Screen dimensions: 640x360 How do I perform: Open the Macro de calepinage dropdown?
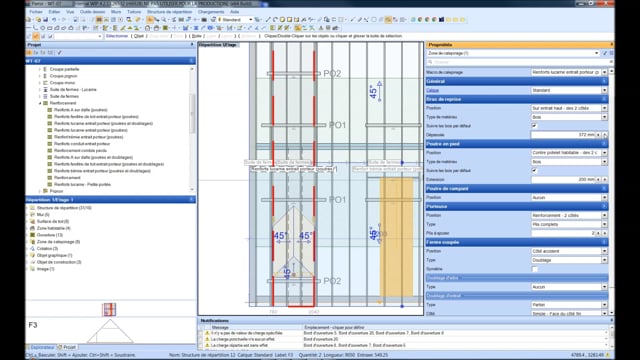pos(604,72)
